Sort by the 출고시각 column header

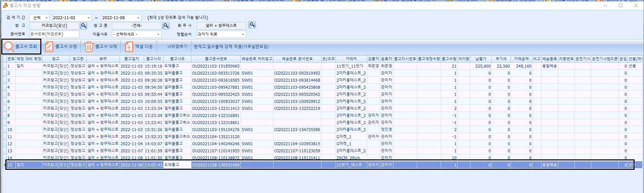pyautogui.click(x=154, y=59)
